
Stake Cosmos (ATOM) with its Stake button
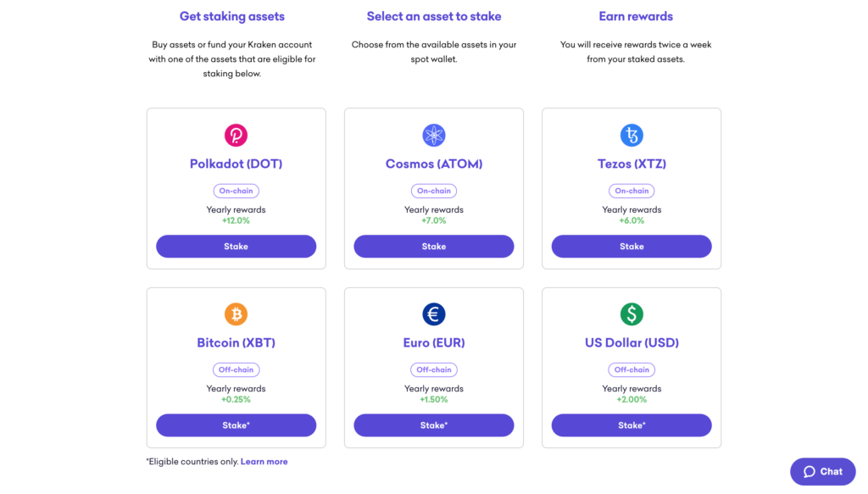pyautogui.click(x=433, y=247)
